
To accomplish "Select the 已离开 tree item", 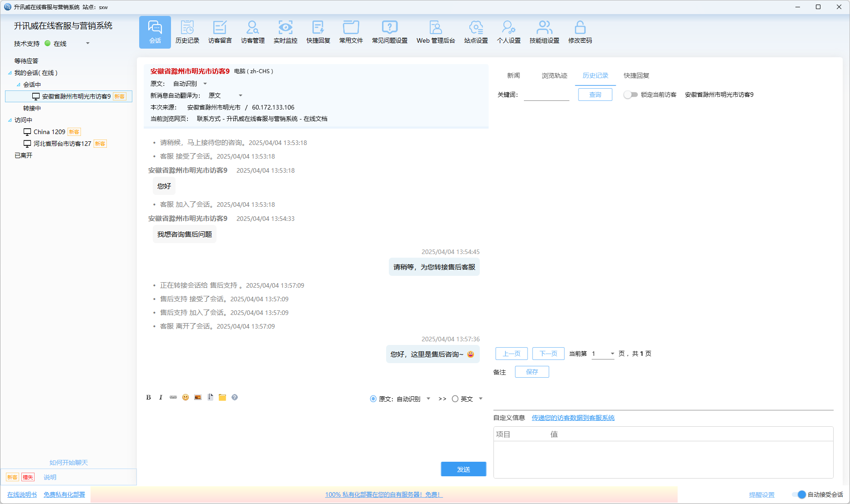I will [x=24, y=155].
